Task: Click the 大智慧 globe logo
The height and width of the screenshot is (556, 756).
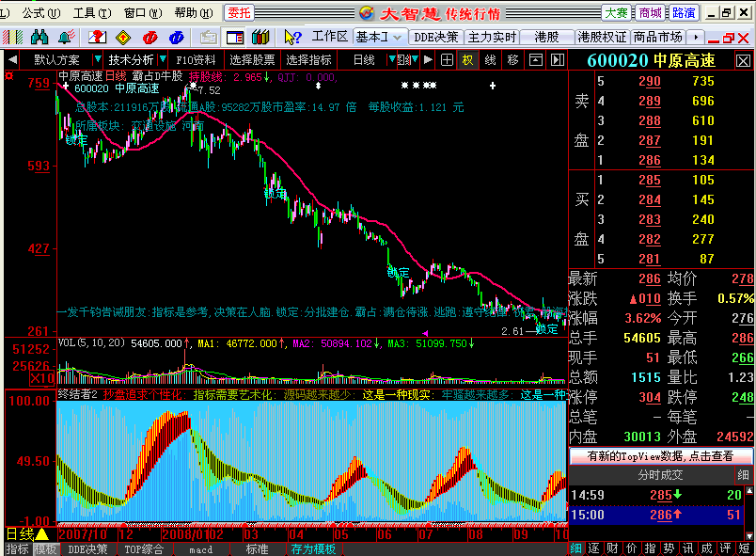Action: 367,13
